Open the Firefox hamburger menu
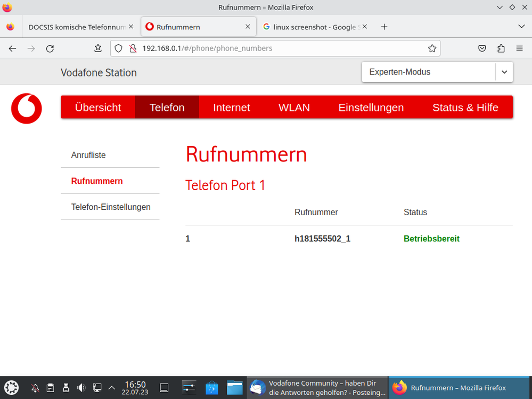The image size is (532, 399). [x=519, y=48]
